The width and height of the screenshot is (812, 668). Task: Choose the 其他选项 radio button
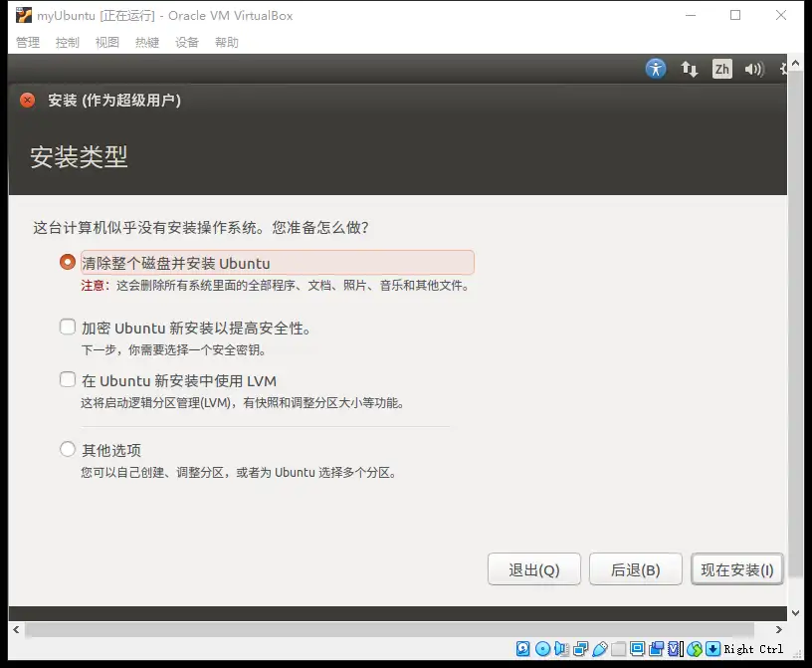click(68, 449)
